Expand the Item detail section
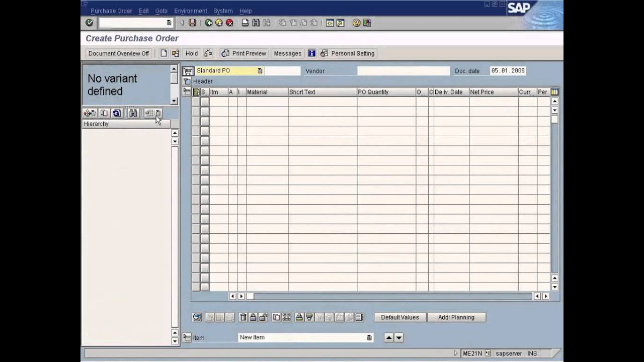 (x=187, y=337)
